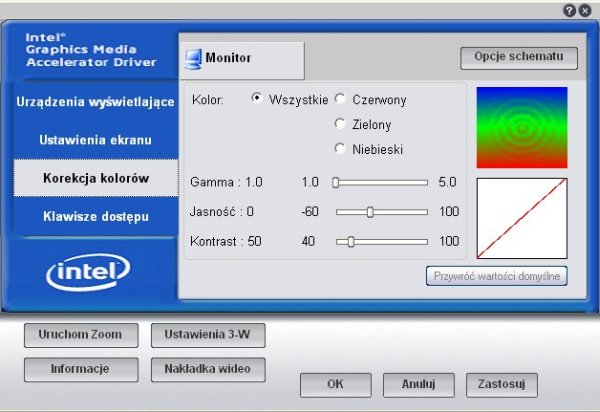Click the Jasność : 0 label
Screen dimensions: 600x412
click(222, 212)
